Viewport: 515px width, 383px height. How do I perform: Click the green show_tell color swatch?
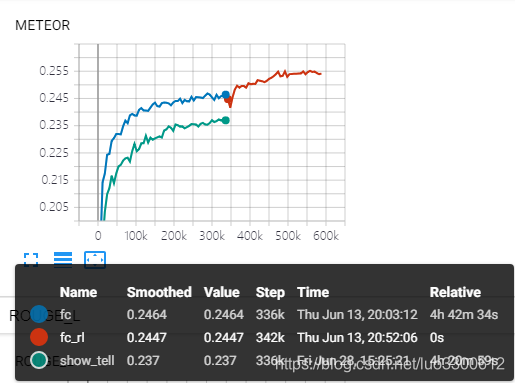(39, 360)
